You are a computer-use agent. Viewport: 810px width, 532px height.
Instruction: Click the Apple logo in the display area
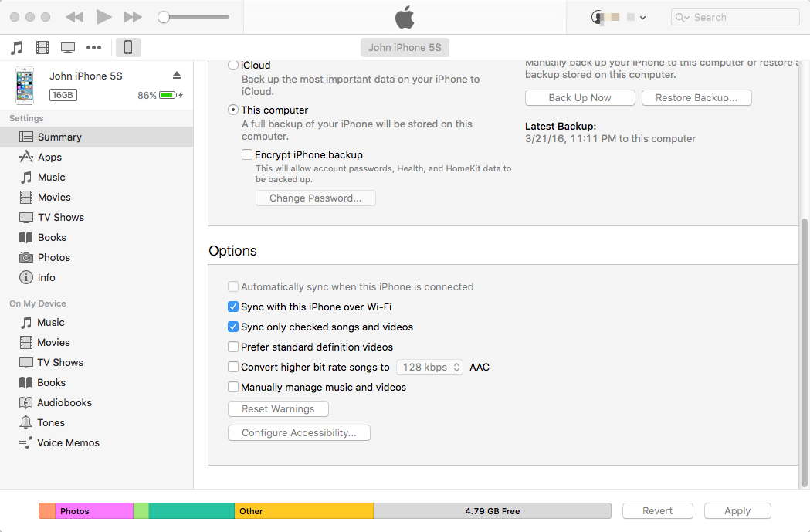pyautogui.click(x=405, y=17)
